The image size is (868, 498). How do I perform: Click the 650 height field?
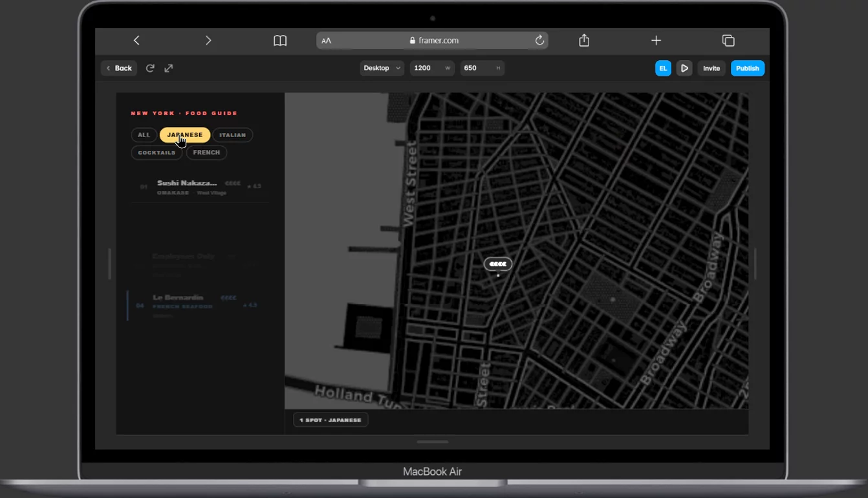(483, 68)
